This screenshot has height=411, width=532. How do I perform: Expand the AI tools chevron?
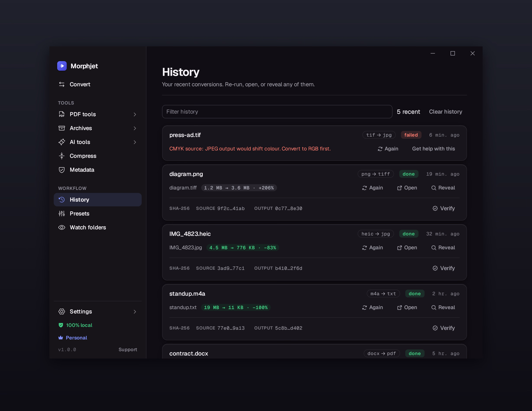[x=135, y=142]
